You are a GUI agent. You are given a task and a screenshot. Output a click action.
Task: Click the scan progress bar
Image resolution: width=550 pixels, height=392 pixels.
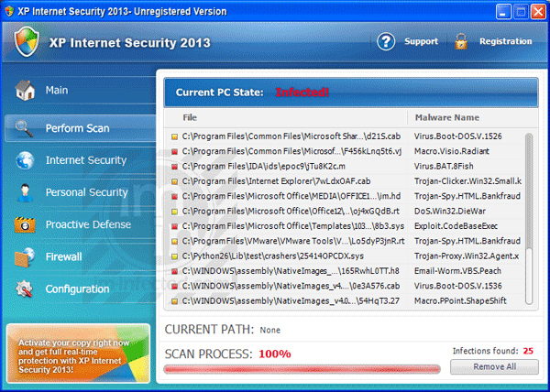[x=302, y=369]
